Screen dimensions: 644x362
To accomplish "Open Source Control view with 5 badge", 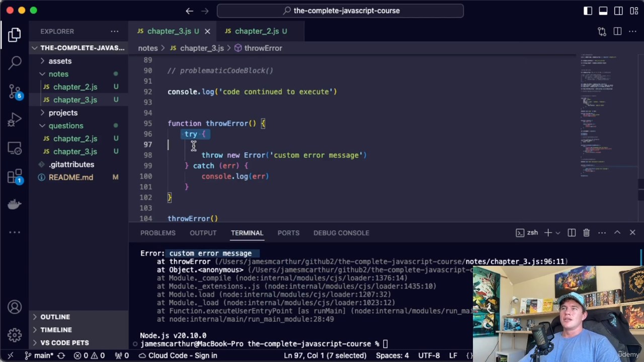I will (14, 91).
